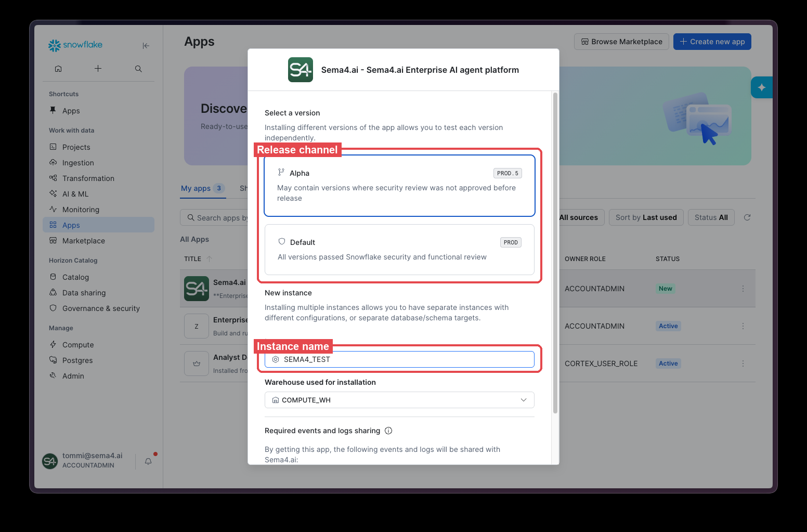Open Postgres under Manage
807x532 pixels.
pyautogui.click(x=98, y=360)
